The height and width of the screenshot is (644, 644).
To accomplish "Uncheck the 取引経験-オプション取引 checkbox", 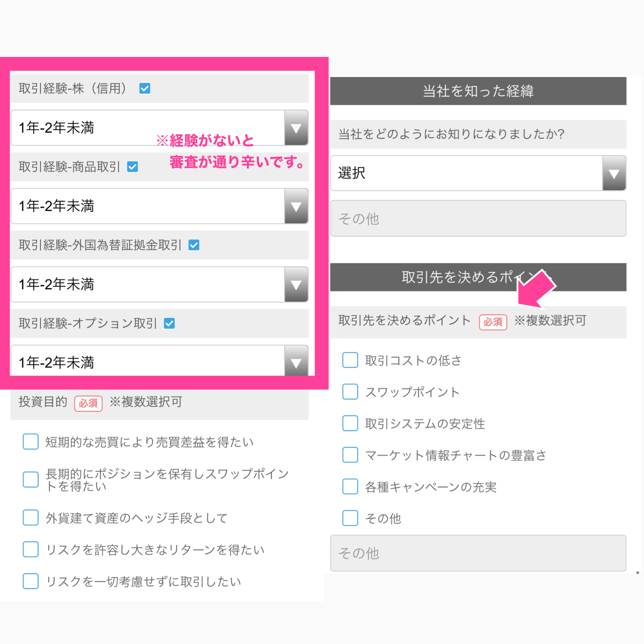I will pos(169,323).
